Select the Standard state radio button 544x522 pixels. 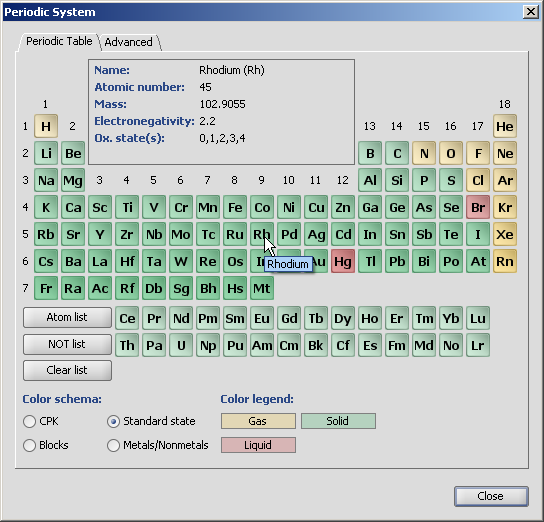151,421
